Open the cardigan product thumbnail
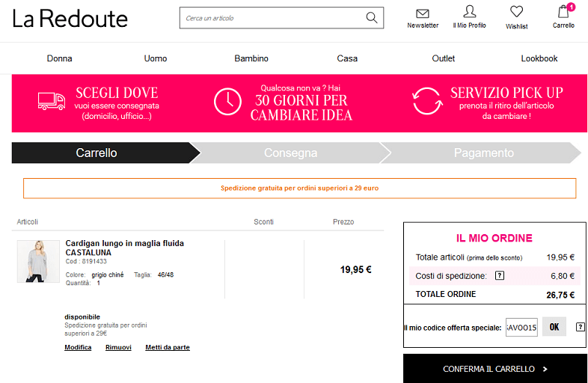Screen dimensions: 588x383 pyautogui.click(x=38, y=261)
